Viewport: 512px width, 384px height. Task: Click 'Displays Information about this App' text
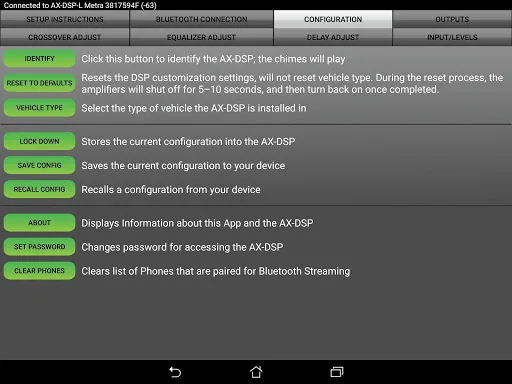click(197, 223)
